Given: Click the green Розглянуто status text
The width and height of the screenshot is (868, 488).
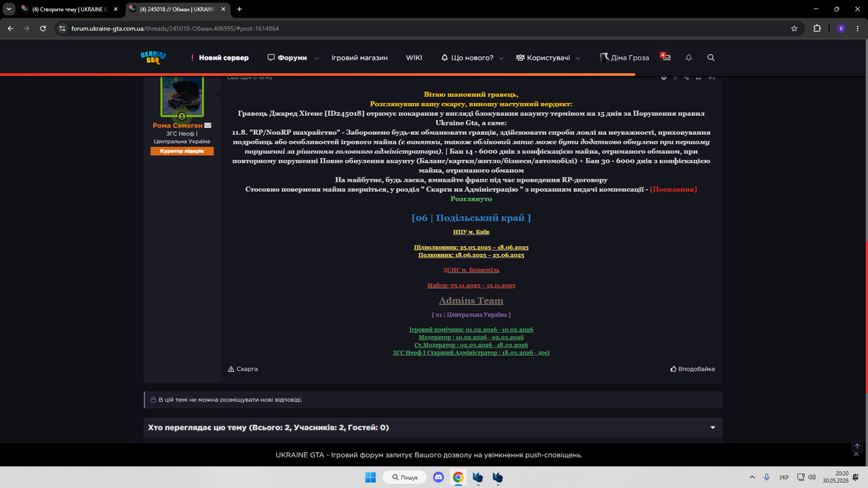Looking at the screenshot, I should (x=471, y=199).
